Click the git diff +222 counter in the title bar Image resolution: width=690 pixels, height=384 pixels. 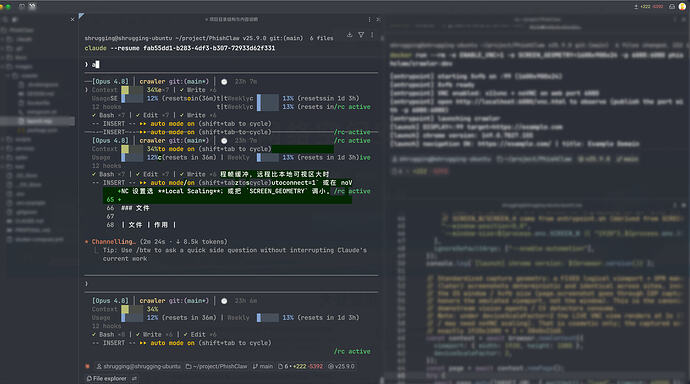[645, 7]
